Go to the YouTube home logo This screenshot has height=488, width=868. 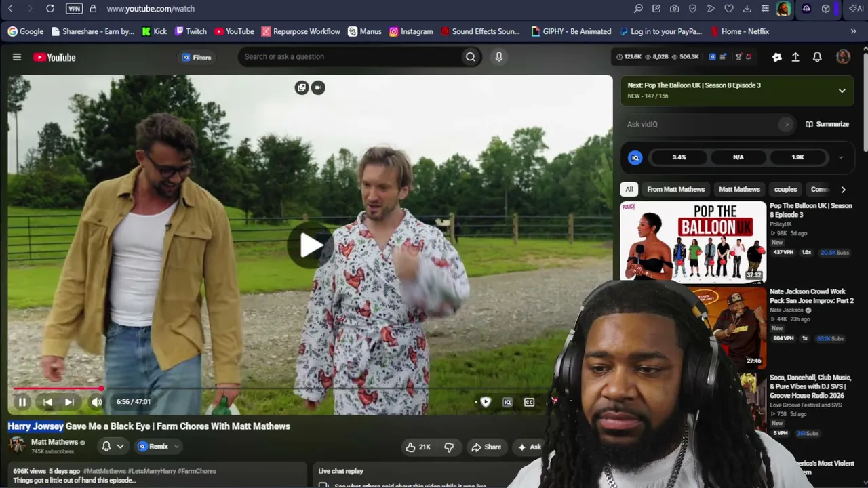pos(54,58)
